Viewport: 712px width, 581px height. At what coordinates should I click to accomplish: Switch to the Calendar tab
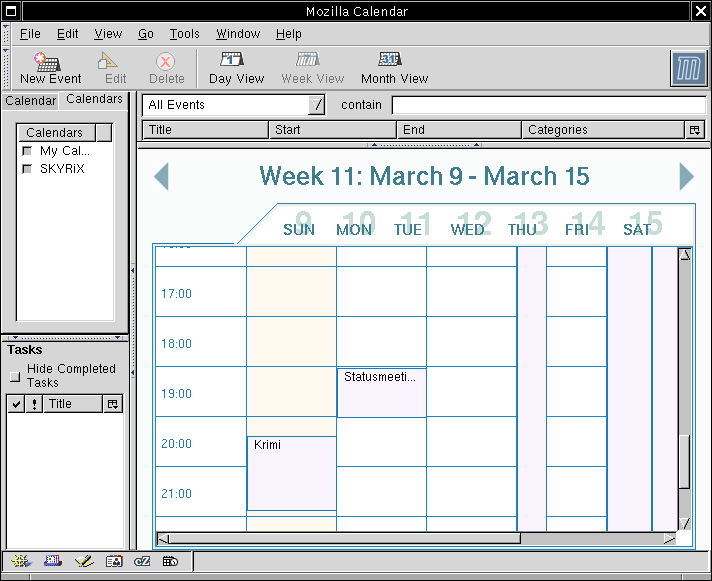pos(30,100)
